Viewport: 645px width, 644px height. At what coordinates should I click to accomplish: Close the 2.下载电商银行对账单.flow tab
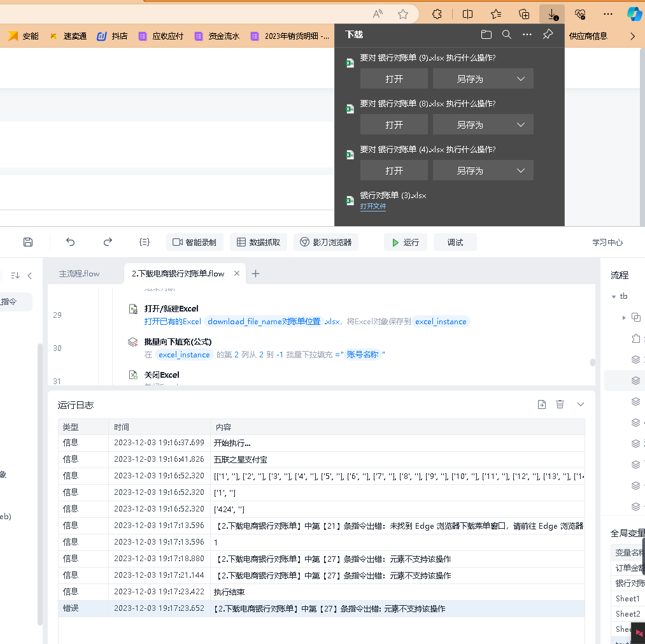point(237,273)
